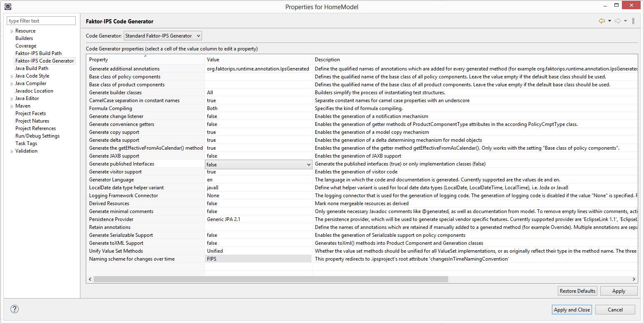Click Apply and Close
This screenshot has height=324, width=644.
(572, 310)
